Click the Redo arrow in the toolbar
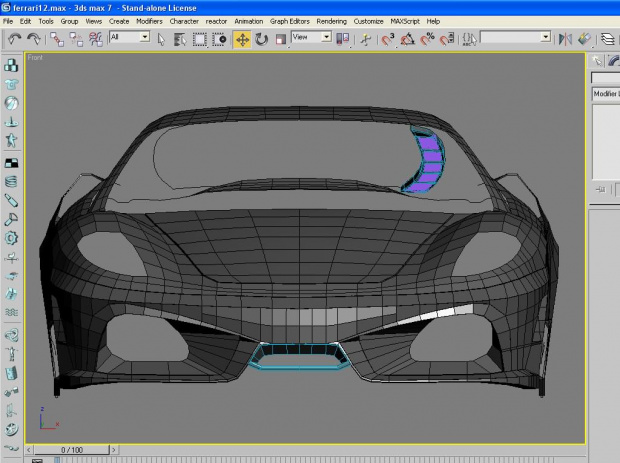Screen dimensions: 620x463 [34, 39]
